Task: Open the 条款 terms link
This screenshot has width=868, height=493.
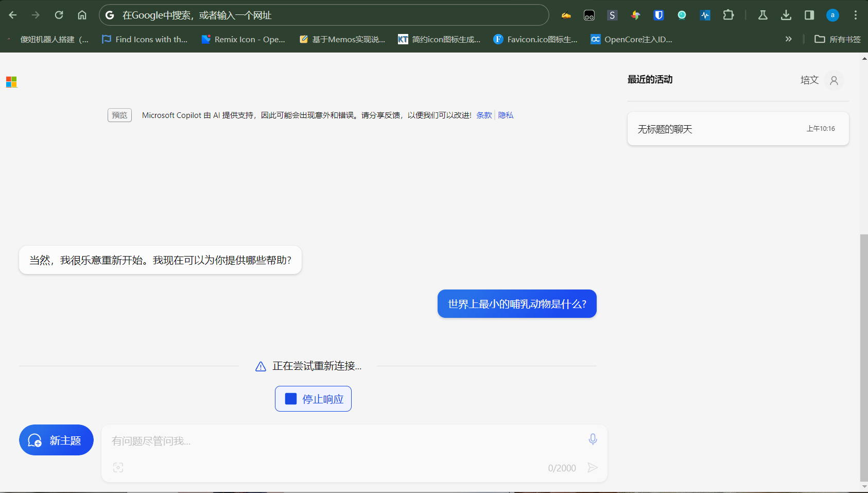Action: (483, 115)
